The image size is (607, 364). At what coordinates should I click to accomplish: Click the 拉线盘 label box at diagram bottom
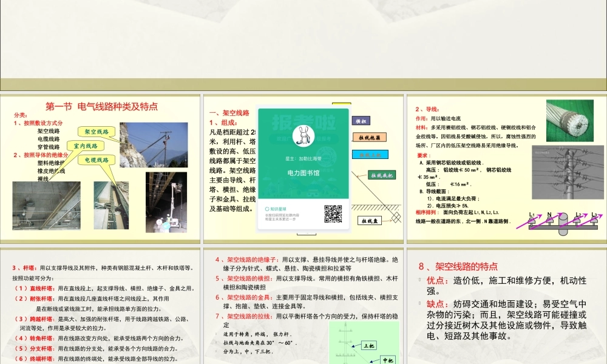pos(370,220)
